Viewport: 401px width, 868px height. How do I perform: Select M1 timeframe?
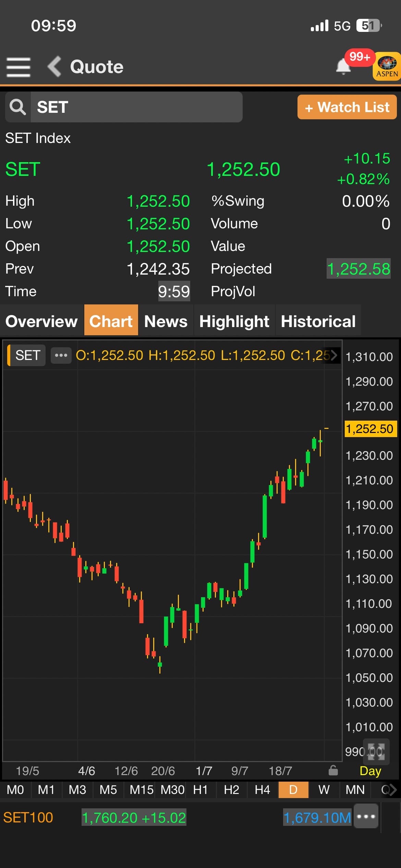pos(46,790)
